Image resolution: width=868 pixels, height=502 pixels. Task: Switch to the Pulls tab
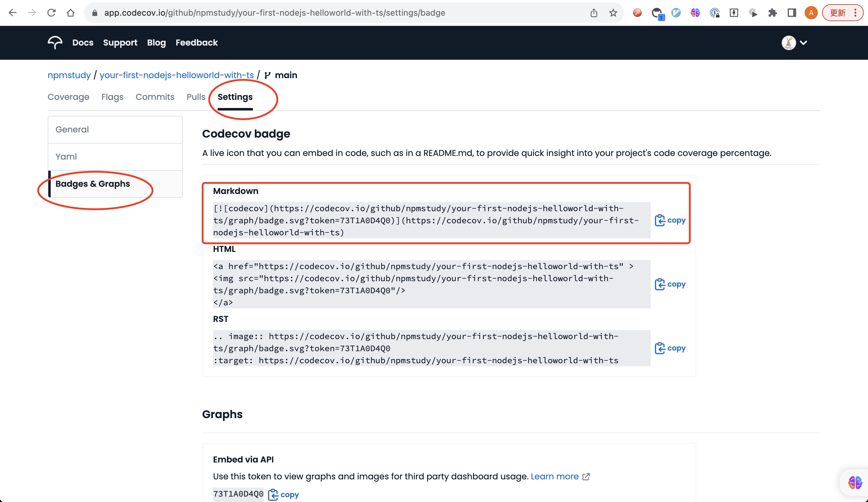(196, 97)
